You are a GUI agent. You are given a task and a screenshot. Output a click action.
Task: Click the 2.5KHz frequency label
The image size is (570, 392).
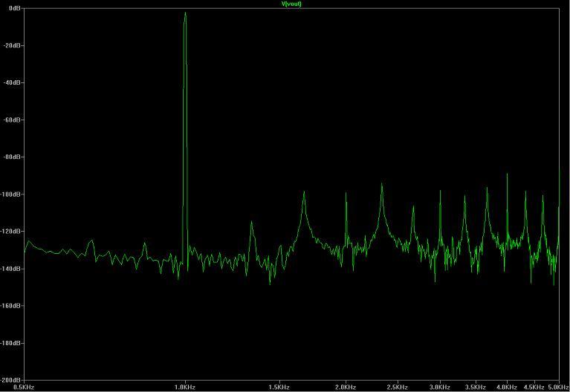[398, 388]
